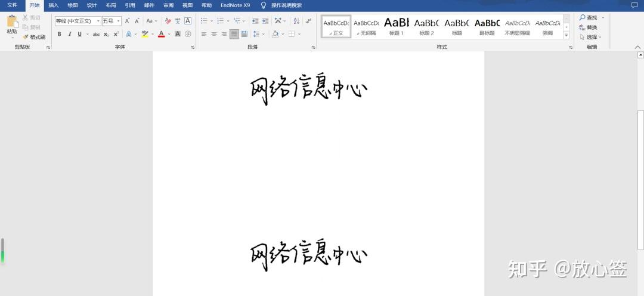
Task: Toggle superscript formatting
Action: 116,34
